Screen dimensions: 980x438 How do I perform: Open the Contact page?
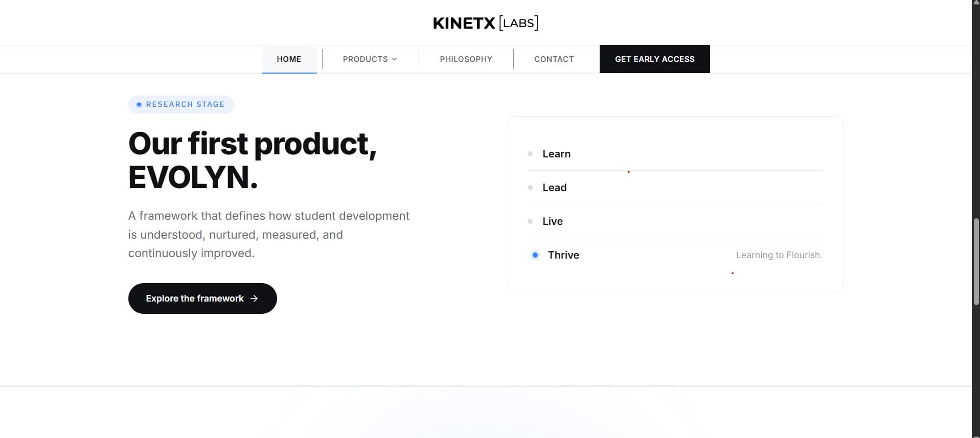pyautogui.click(x=554, y=59)
